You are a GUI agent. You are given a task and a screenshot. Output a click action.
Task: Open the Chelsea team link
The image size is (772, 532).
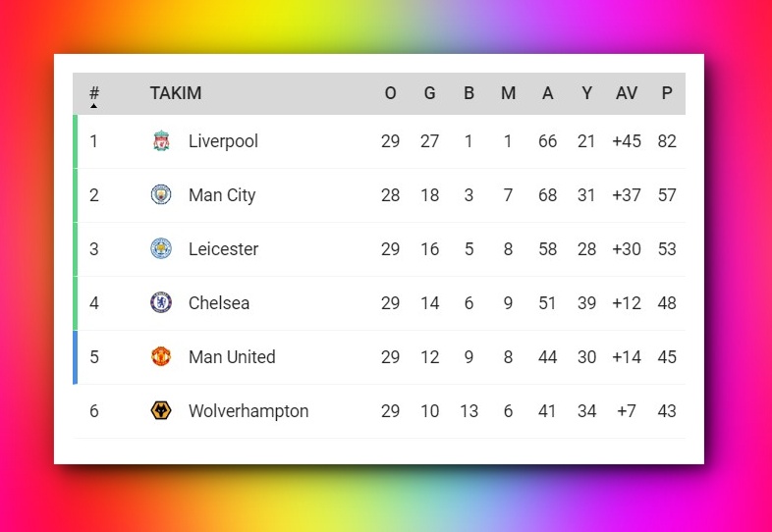click(x=219, y=303)
